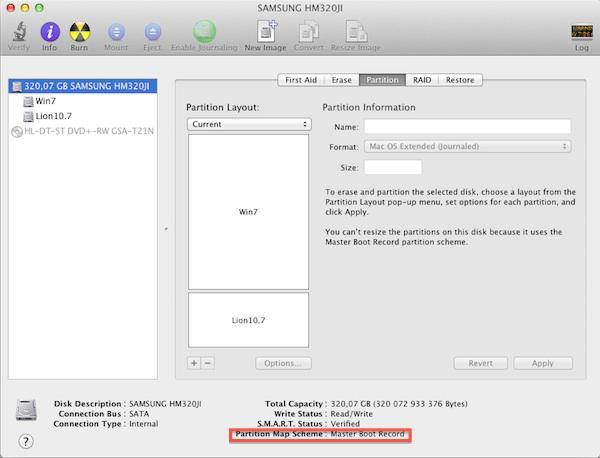Click the Burn disc icon
This screenshot has width=600, height=458.
[79, 31]
